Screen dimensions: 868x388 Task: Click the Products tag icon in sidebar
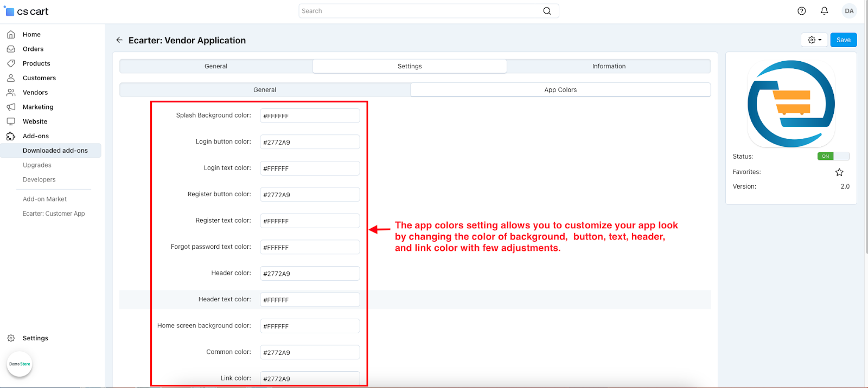click(x=11, y=63)
